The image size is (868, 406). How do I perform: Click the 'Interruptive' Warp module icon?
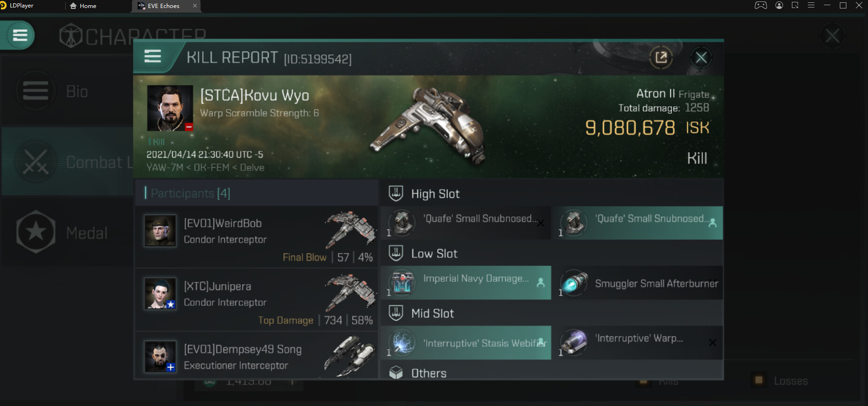click(574, 343)
